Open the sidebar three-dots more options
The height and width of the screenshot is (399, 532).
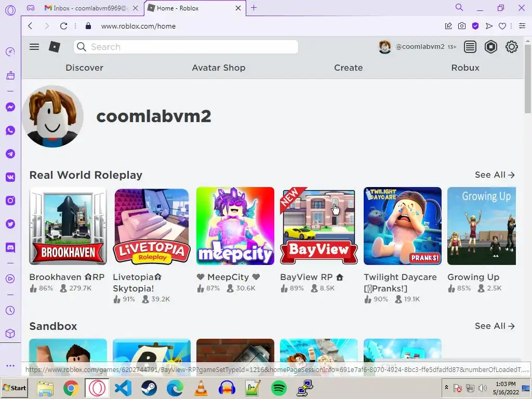pos(10,366)
